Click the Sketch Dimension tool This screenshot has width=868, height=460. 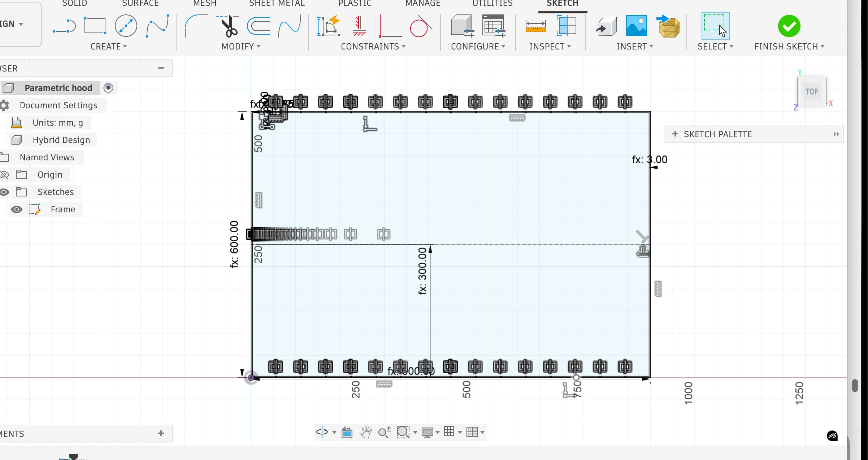tap(328, 26)
